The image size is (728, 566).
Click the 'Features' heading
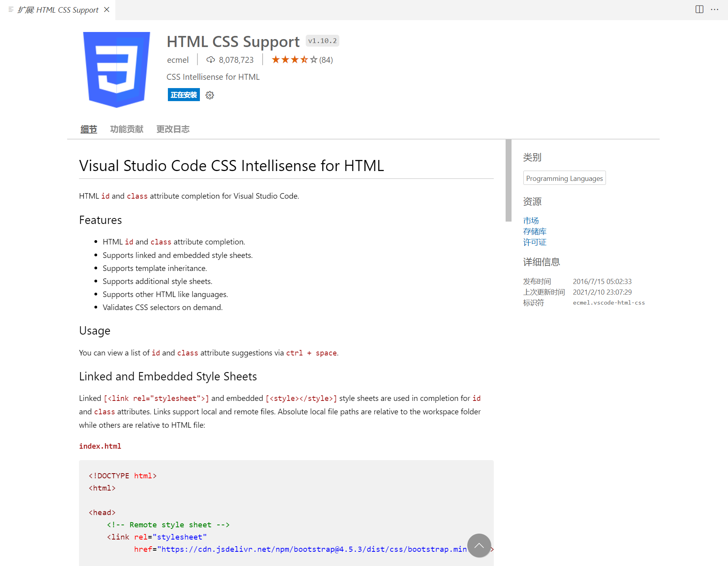[100, 220]
